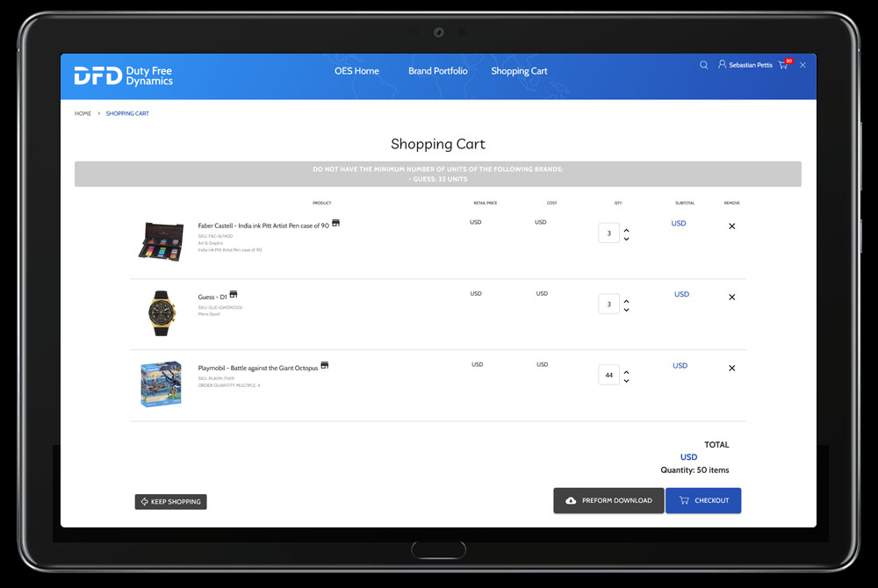
Task: Click the DFD Duty Free Dynamics logo
Action: tap(123, 75)
